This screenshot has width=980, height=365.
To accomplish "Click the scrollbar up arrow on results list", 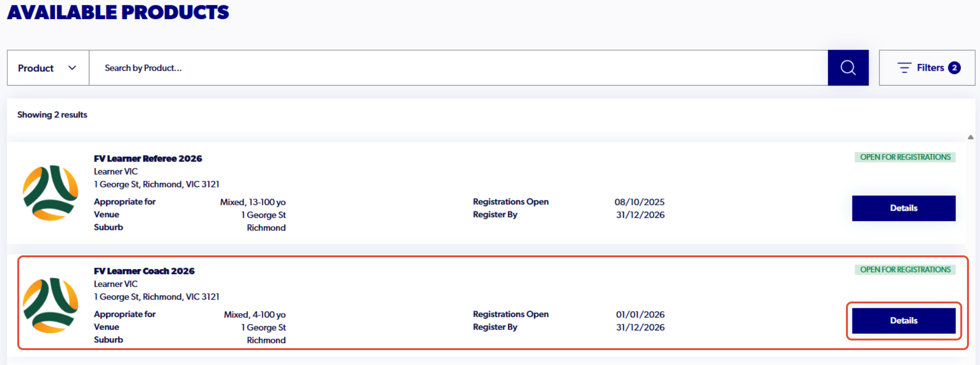I will [970, 137].
